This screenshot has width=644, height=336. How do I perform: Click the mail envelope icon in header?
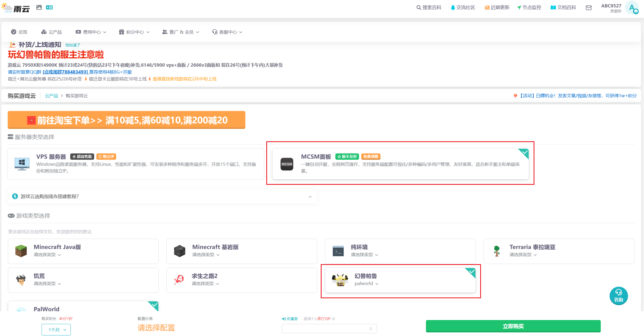point(588,8)
